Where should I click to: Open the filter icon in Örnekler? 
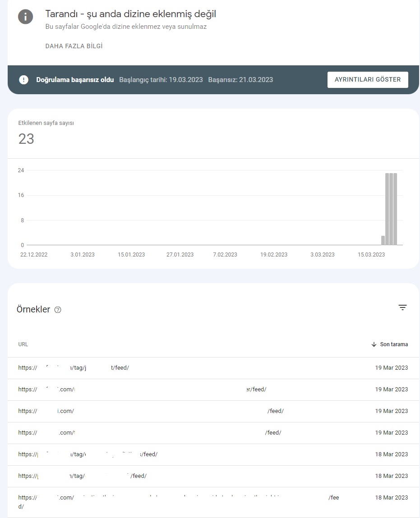point(402,307)
